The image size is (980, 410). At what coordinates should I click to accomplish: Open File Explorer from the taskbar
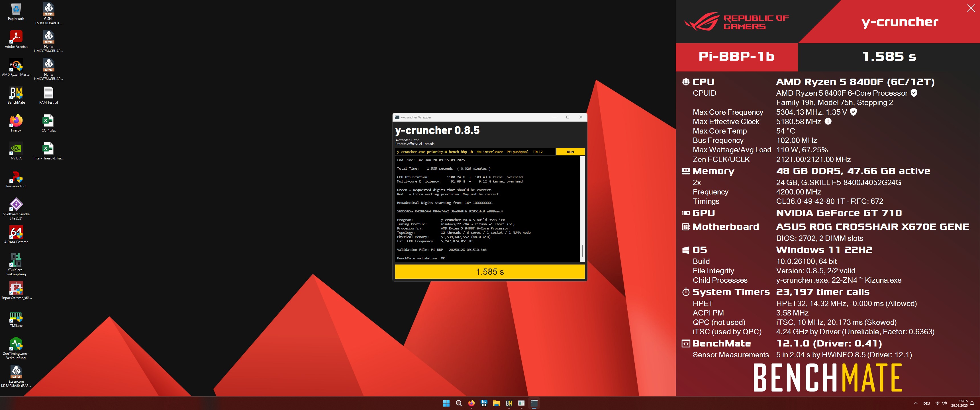[497, 403]
